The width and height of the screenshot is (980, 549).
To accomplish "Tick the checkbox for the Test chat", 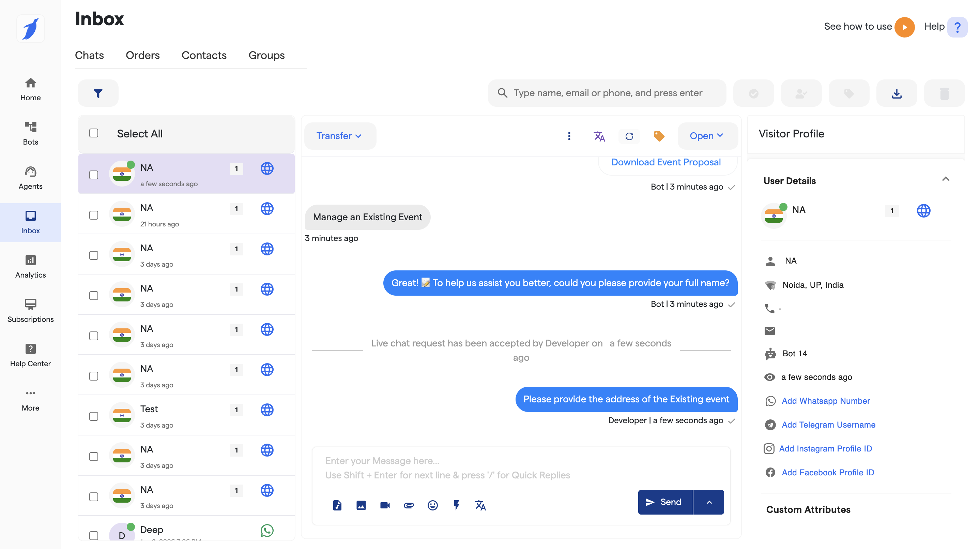I will (94, 416).
